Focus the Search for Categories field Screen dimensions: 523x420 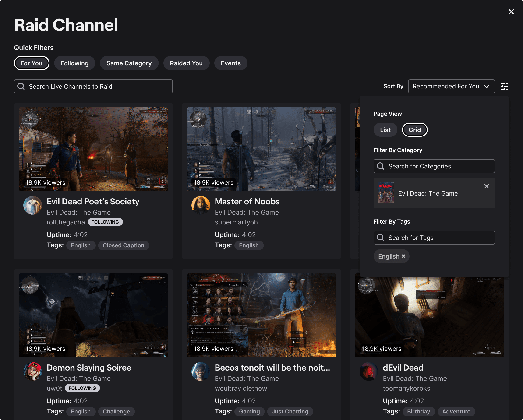pos(434,166)
